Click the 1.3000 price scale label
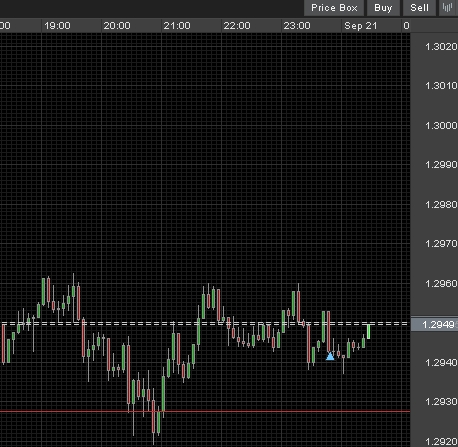458x447 pixels. pyautogui.click(x=441, y=125)
